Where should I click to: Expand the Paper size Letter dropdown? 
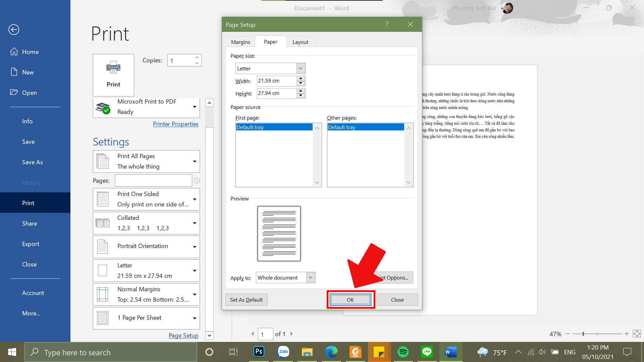[x=301, y=68]
